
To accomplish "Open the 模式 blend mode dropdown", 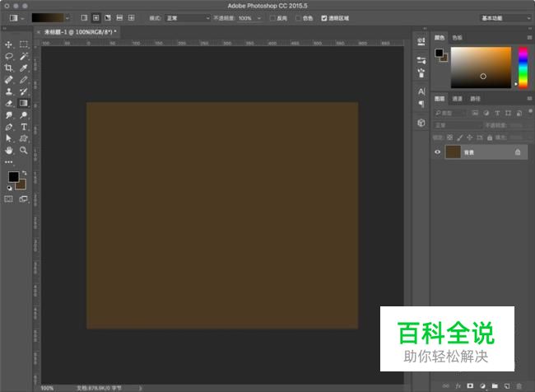I will [x=187, y=17].
